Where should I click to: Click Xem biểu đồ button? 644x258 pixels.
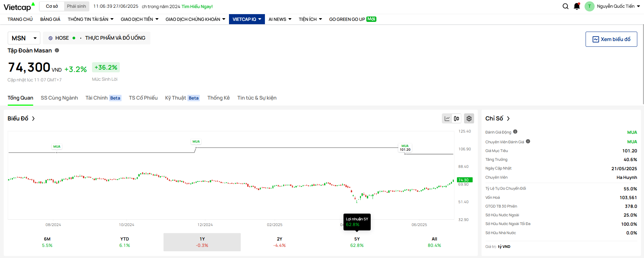click(x=611, y=39)
